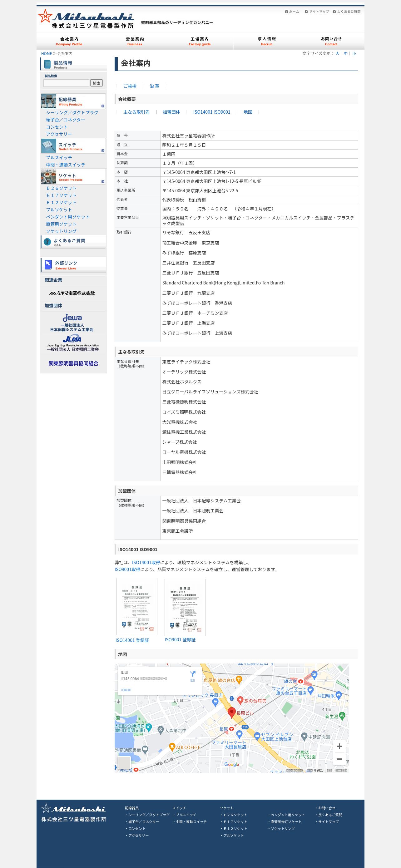401x868 pixels.
Task: Zoom out on the map
Action: pyautogui.click(x=339, y=759)
